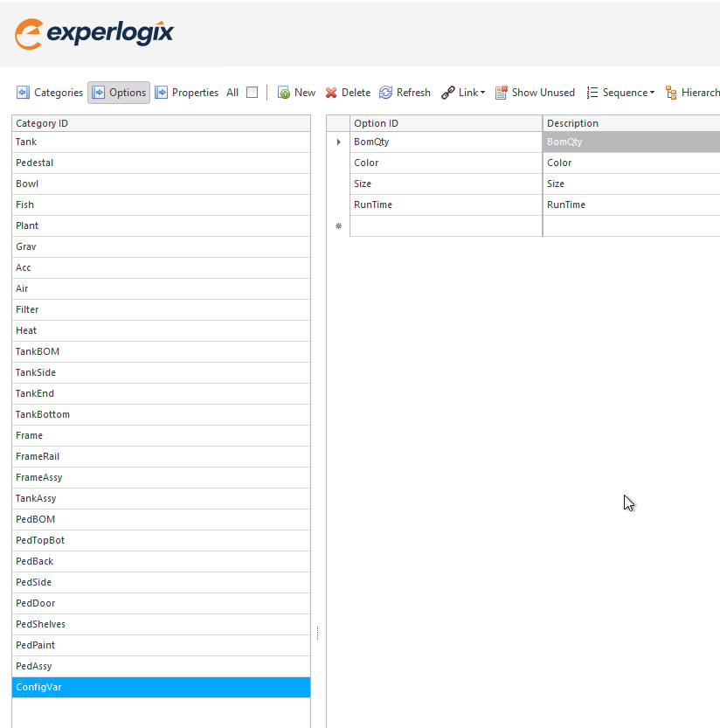The width and height of the screenshot is (720, 728).
Task: Select the TankAssy category row
Action: click(x=161, y=499)
